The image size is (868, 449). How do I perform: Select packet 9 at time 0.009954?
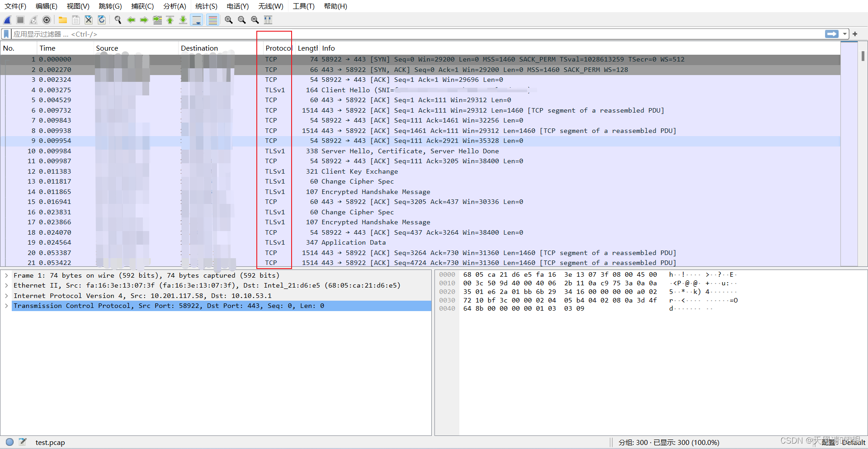(420, 141)
